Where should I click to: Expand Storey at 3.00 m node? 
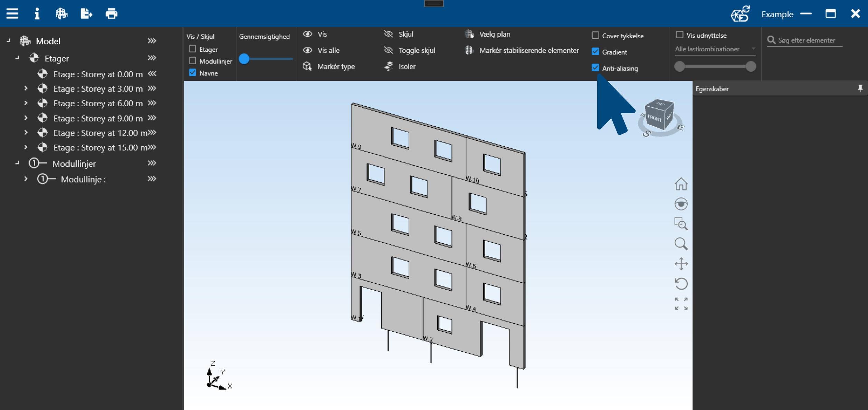point(26,88)
